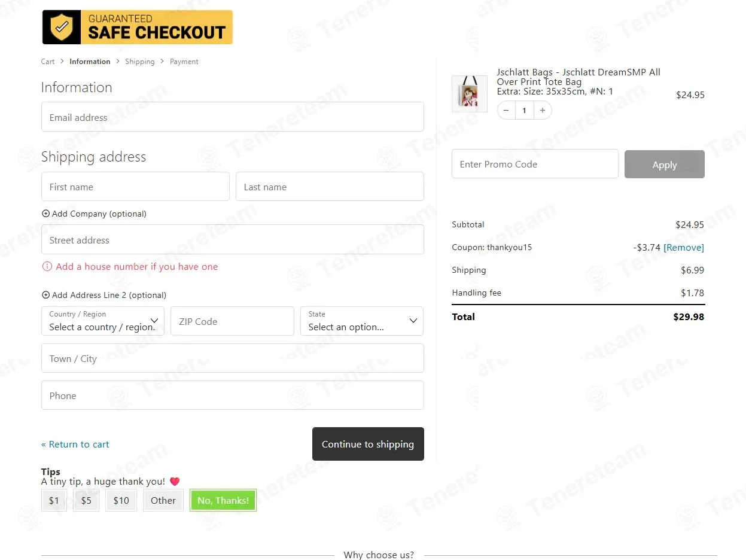Continue to shipping
Viewport: 746px width, 560px height.
[368, 444]
